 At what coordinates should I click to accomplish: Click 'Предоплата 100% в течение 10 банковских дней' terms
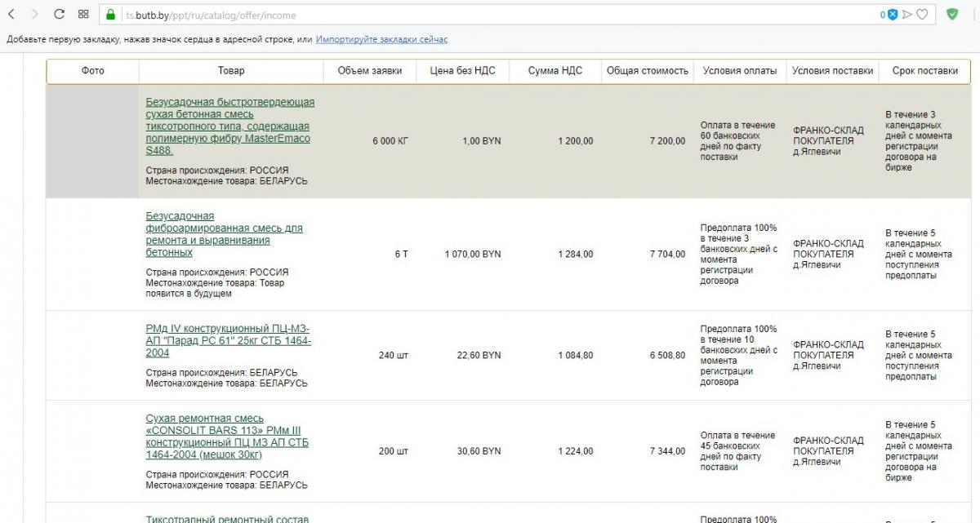click(739, 355)
